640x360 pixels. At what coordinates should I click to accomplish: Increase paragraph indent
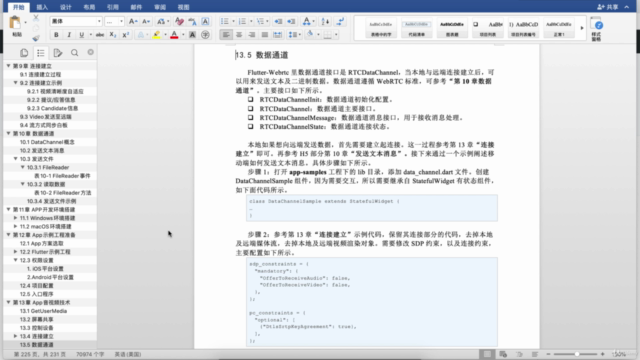pyautogui.click(x=291, y=22)
